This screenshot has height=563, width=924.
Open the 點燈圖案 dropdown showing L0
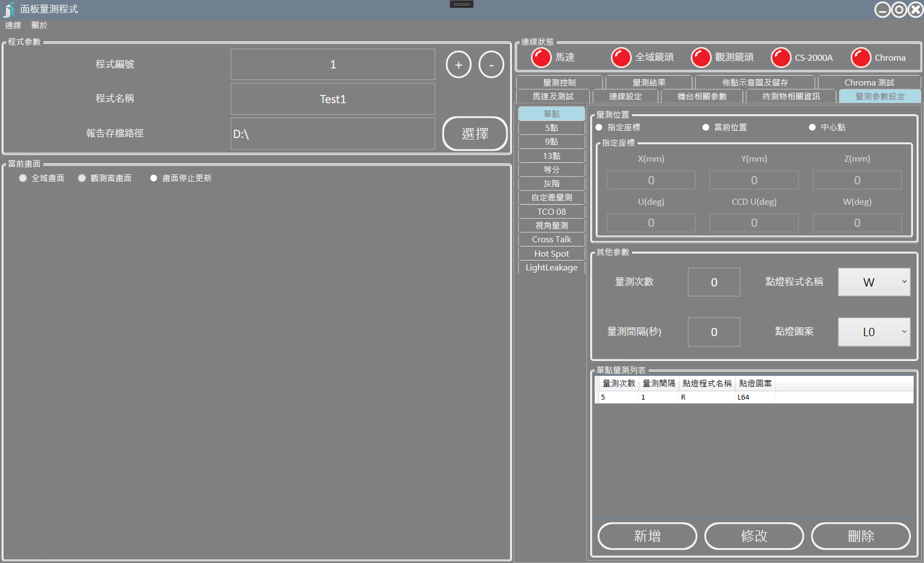[874, 332]
